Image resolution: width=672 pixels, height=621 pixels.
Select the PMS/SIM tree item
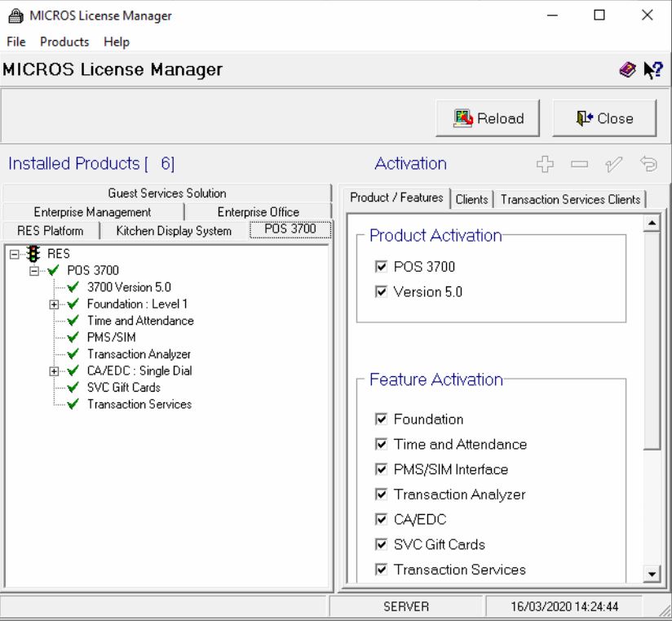point(112,337)
